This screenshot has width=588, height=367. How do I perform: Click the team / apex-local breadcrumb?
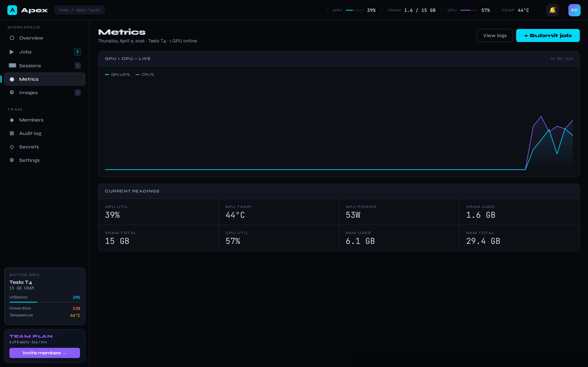(x=79, y=10)
